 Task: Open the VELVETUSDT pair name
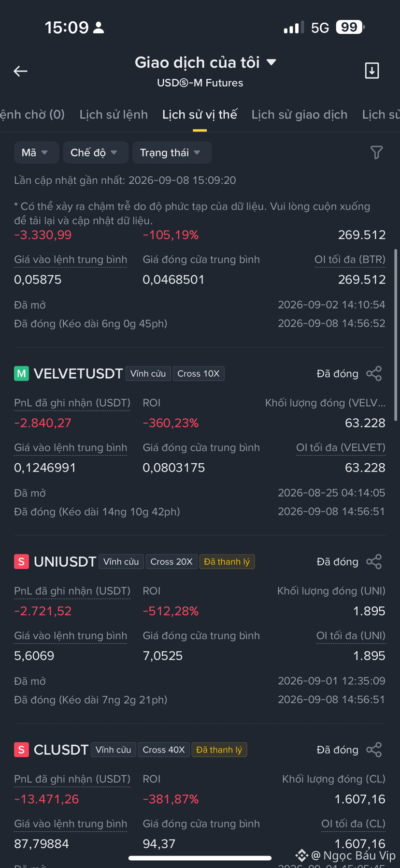pos(78,374)
